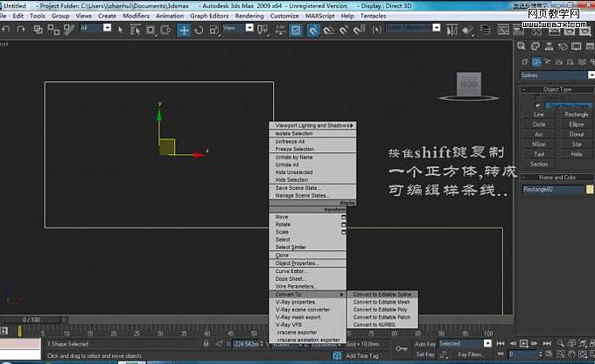Open the Select by Name tool
Screen dimensions: 595x364
click(x=135, y=30)
